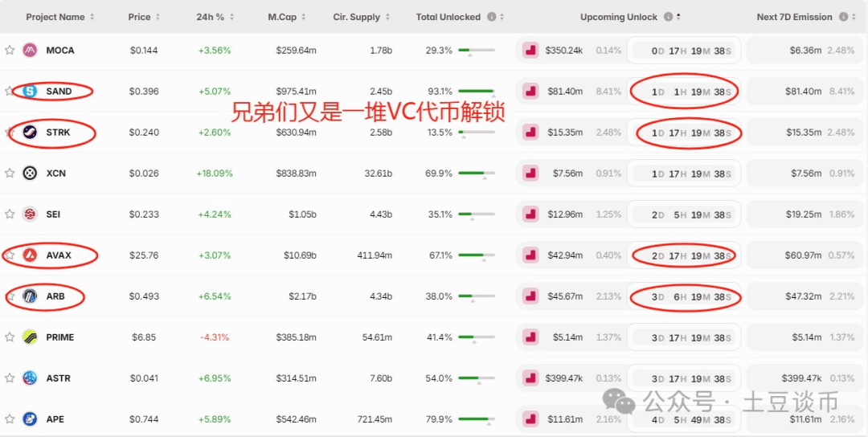The height and width of the screenshot is (437, 868).
Task: Click the AVAX token logo
Action: coord(30,255)
